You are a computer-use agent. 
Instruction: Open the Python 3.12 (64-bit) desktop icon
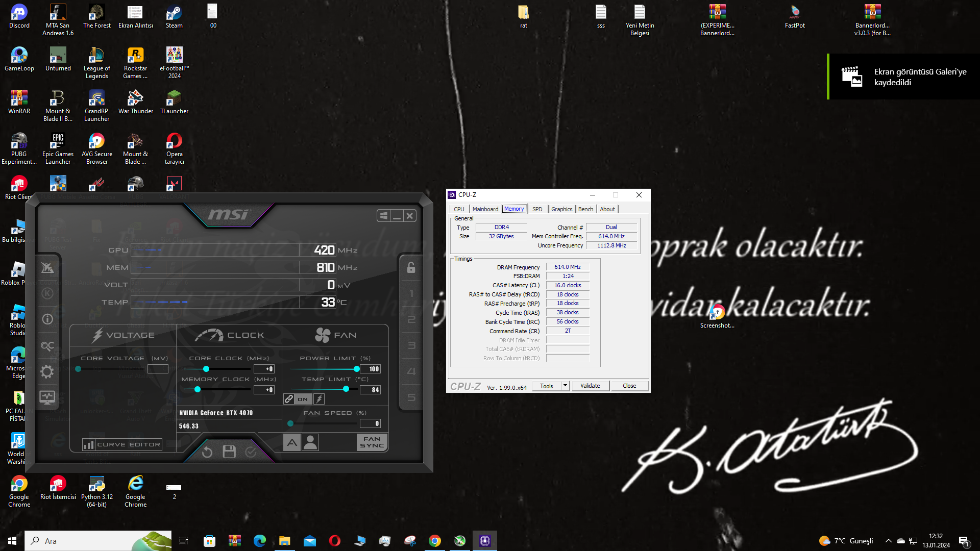[x=96, y=491]
